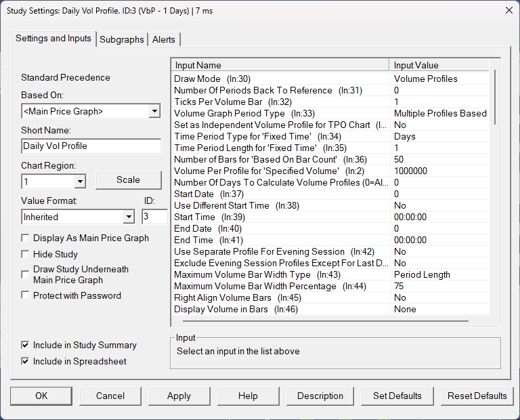Viewport: 520px width, 420px height.
Task: Select the End Date (In:40) row
Action: tap(330, 228)
